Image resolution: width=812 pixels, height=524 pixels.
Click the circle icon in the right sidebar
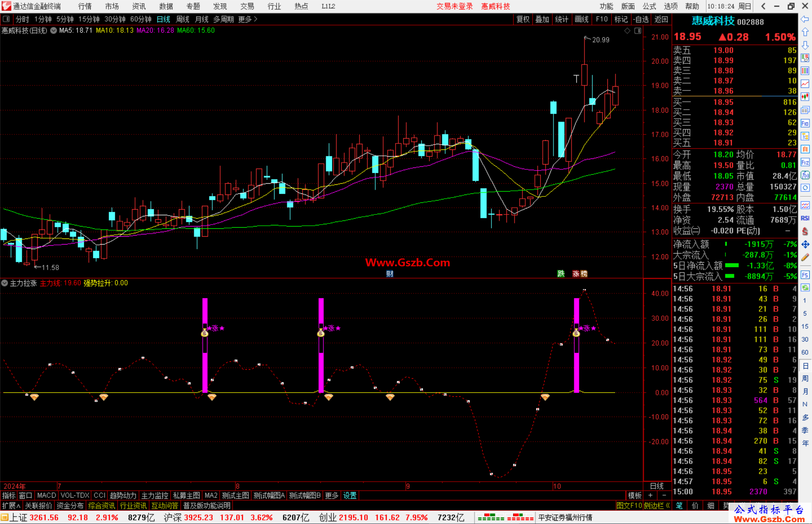805,188
